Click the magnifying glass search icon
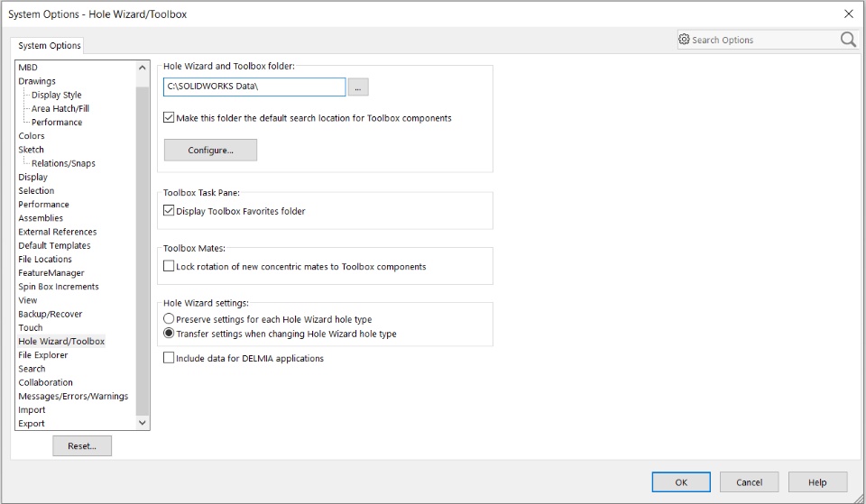This screenshot has width=866, height=504. 848,39
